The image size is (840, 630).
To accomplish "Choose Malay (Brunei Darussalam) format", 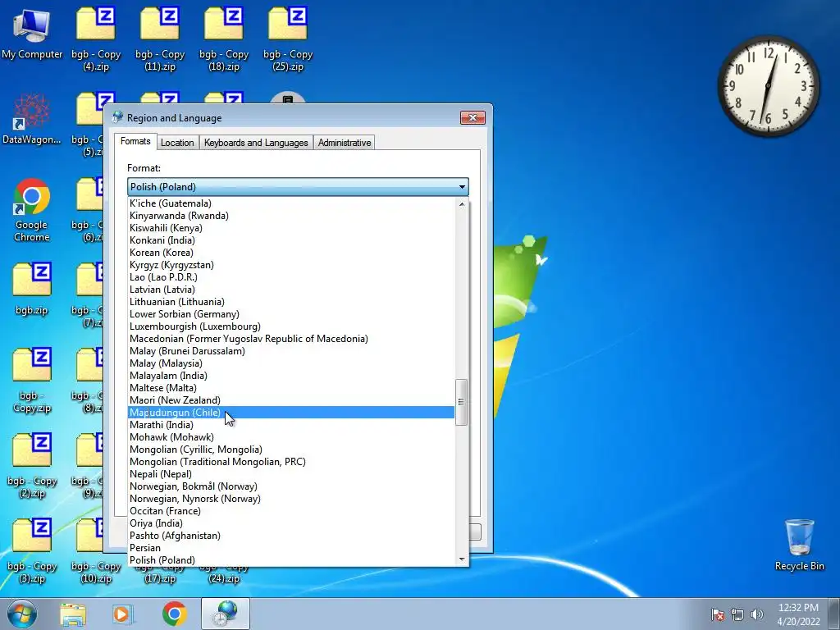I will [291, 351].
